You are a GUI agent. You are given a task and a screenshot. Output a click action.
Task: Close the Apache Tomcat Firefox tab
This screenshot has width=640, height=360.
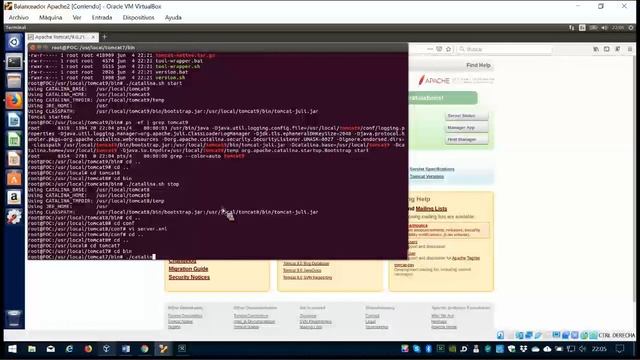(x=93, y=37)
